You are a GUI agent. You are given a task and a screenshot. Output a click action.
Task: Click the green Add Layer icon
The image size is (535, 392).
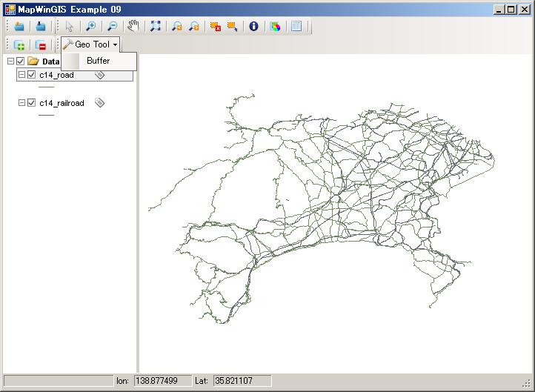pyautogui.click(x=19, y=45)
